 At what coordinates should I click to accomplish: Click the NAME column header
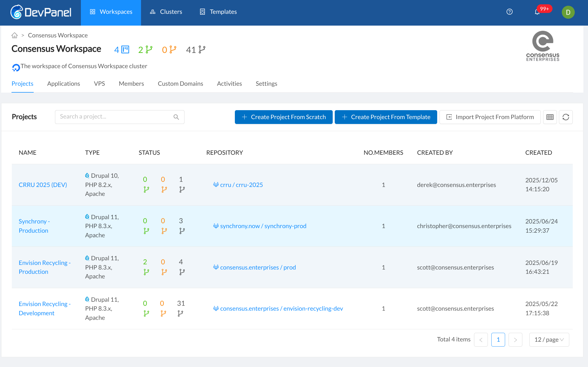28,153
